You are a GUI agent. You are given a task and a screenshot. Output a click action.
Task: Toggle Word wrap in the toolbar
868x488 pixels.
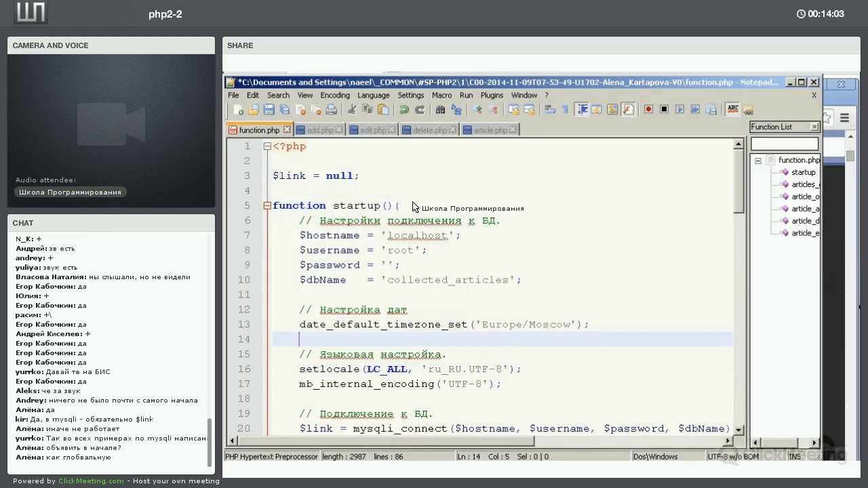coord(550,110)
